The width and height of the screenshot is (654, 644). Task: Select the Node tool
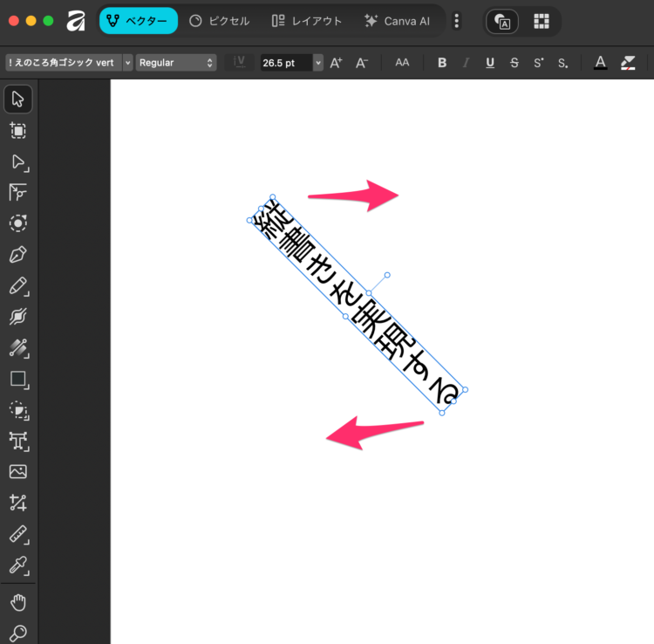(18, 162)
